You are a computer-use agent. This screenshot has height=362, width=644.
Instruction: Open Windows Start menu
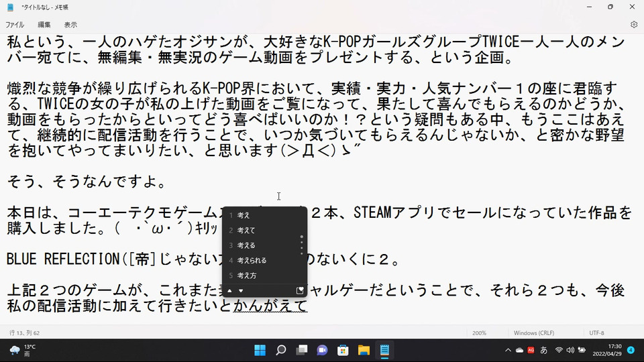pos(260,350)
